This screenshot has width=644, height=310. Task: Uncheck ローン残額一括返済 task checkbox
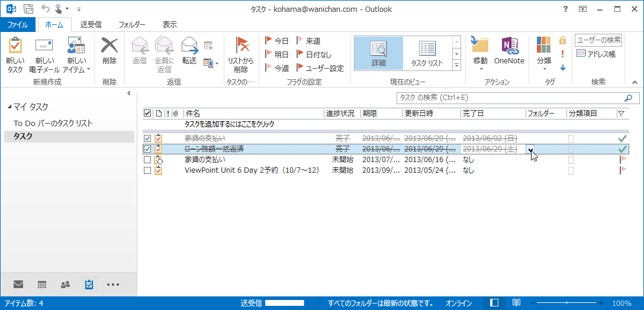[x=147, y=149]
